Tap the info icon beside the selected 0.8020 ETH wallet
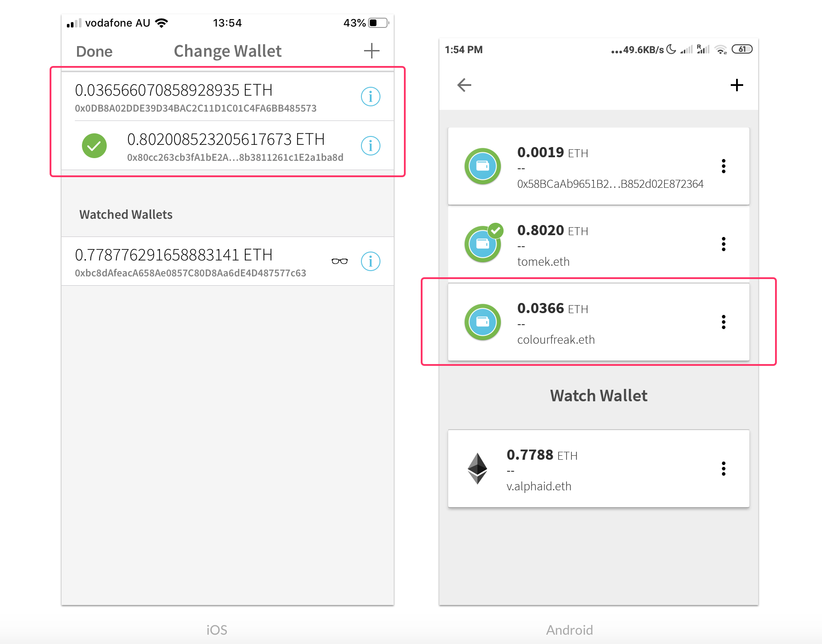822x644 pixels. [x=370, y=146]
